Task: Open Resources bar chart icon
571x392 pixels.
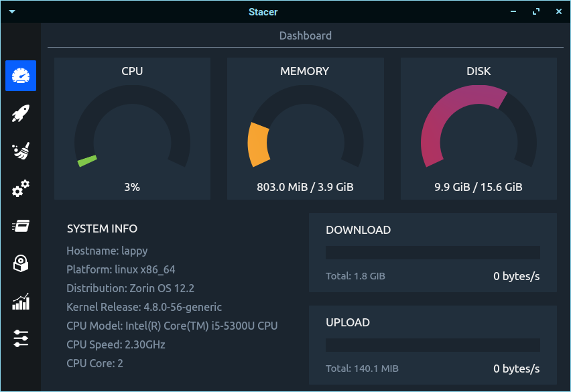Action: click(21, 302)
